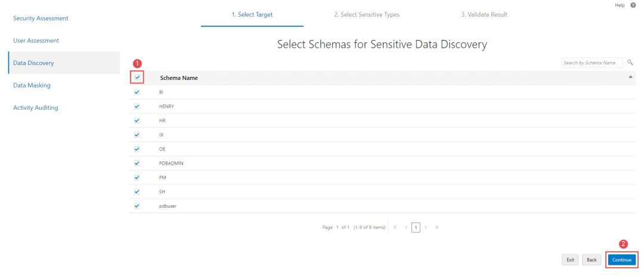Go to next page arrow
Viewport: 644px width, 275px height.
tap(426, 228)
